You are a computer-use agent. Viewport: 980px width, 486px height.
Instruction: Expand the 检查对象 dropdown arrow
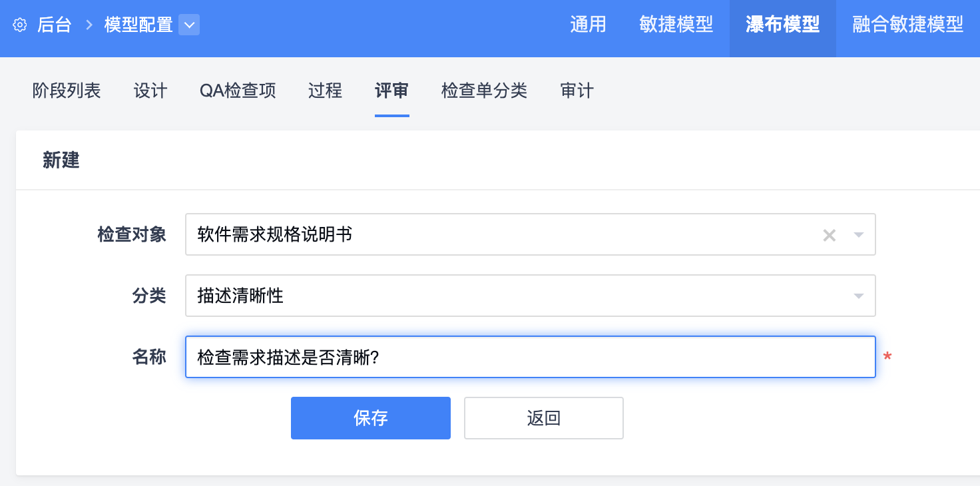click(859, 235)
